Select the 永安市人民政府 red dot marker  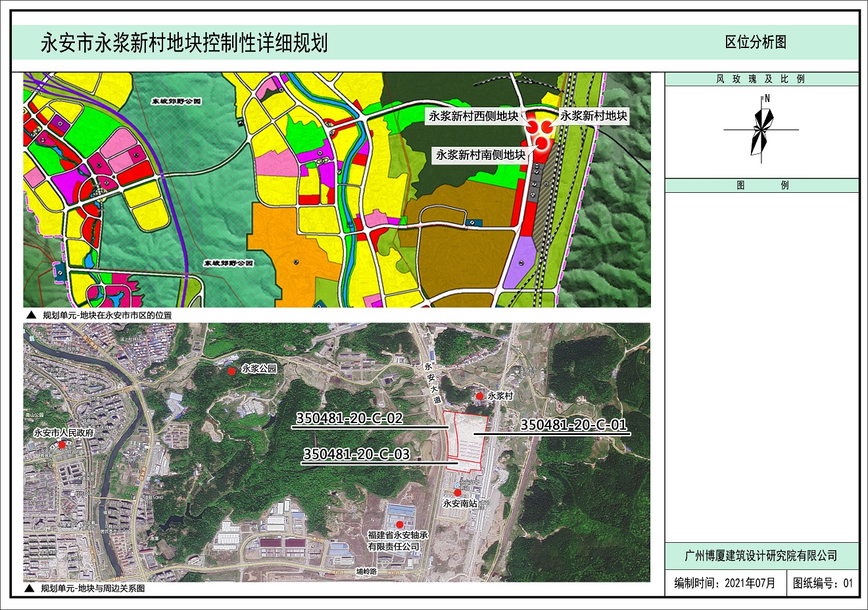[x=62, y=445]
